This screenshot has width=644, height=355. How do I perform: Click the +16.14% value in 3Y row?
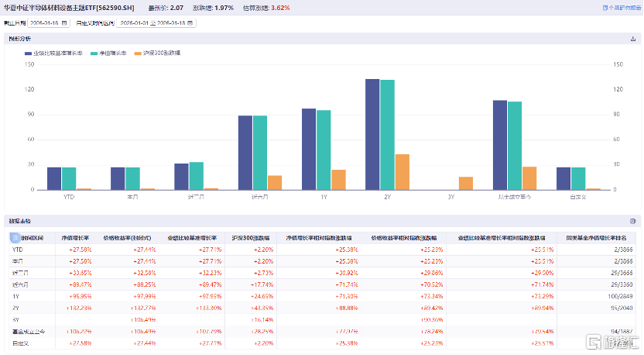coord(263,319)
